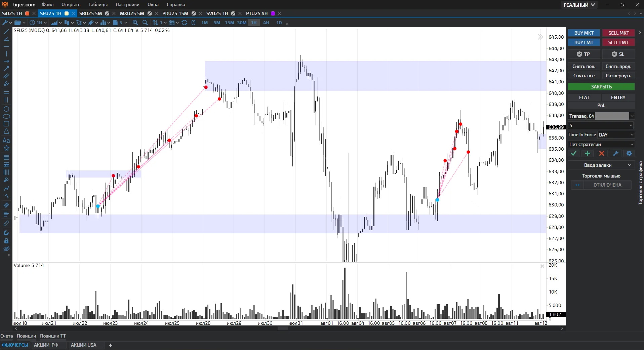Click the Снять все button
644x350 pixels.
point(584,76)
